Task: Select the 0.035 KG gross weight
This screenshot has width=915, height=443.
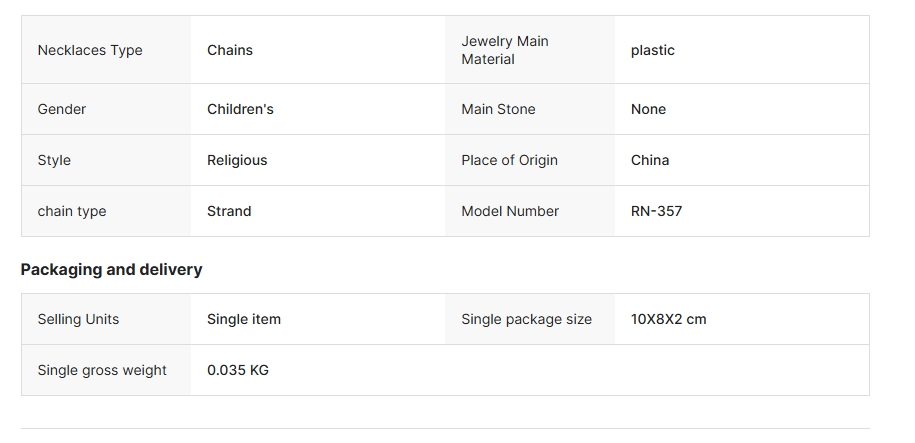Action: (x=238, y=370)
